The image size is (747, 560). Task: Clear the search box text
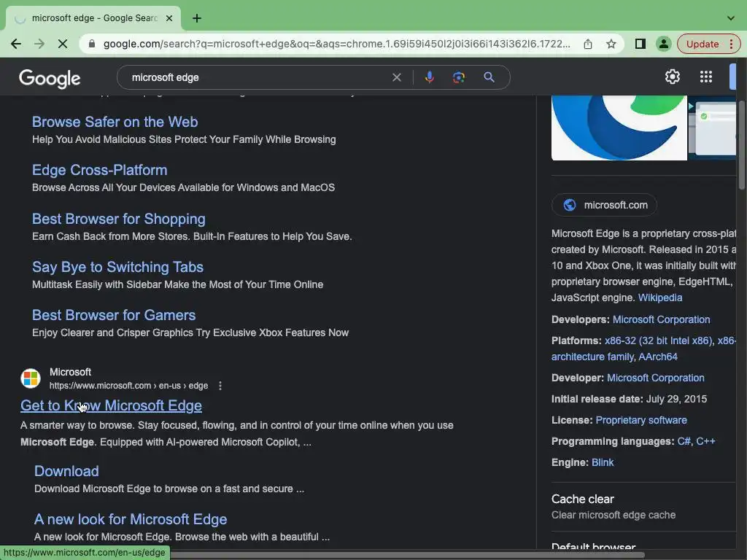pyautogui.click(x=396, y=77)
